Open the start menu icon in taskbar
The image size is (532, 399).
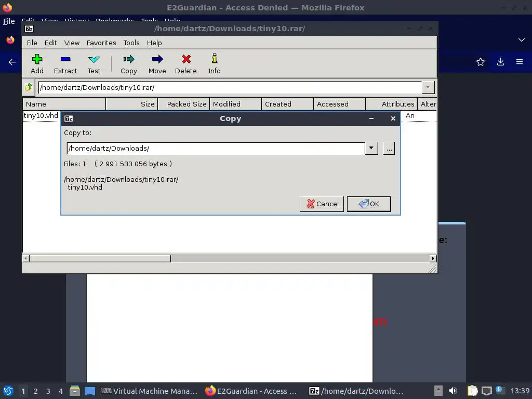(8, 391)
